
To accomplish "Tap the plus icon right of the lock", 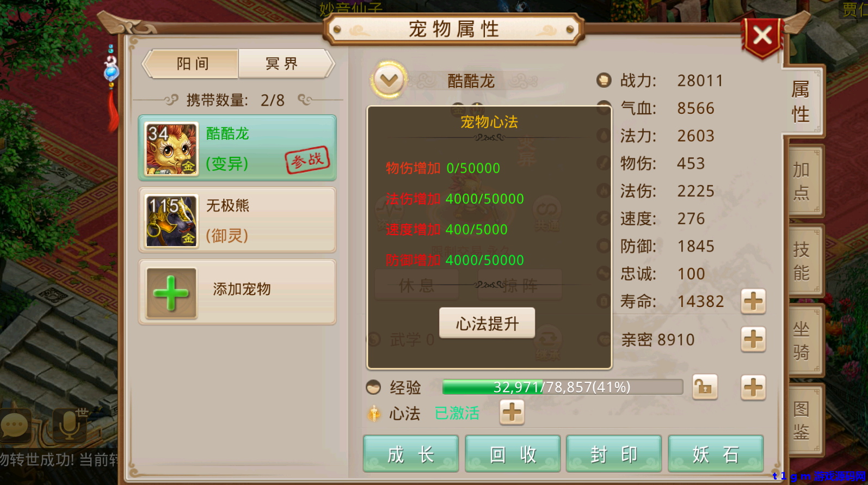I will (x=753, y=388).
